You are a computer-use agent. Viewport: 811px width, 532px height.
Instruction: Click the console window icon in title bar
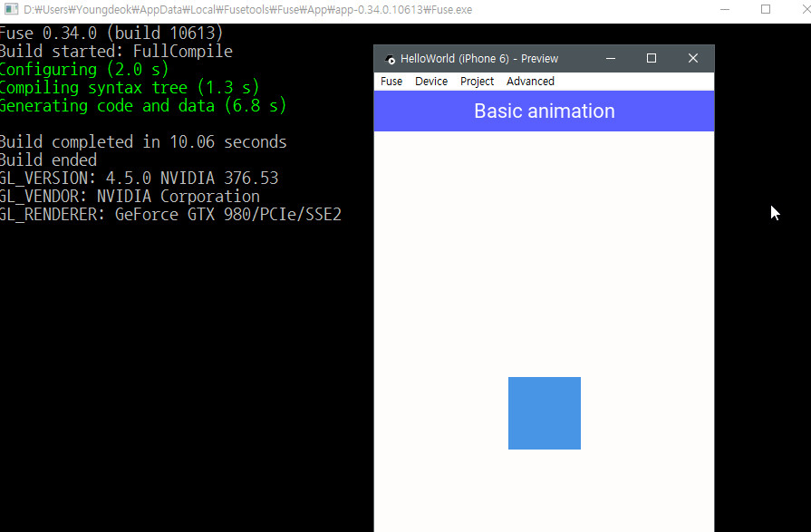coord(9,9)
